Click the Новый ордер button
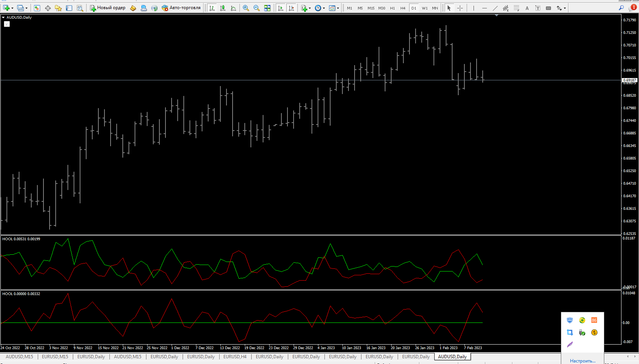 coord(108,8)
